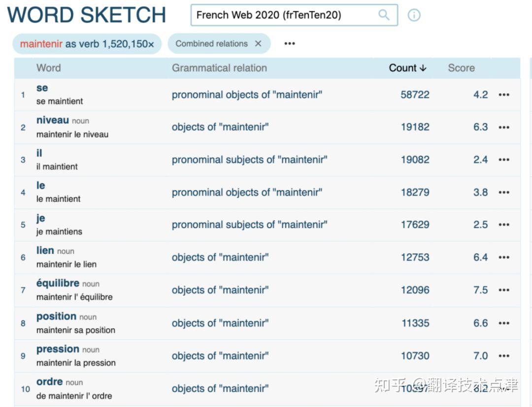Click the WORD SKETCH heading
This screenshot has width=532, height=407.
86,15
